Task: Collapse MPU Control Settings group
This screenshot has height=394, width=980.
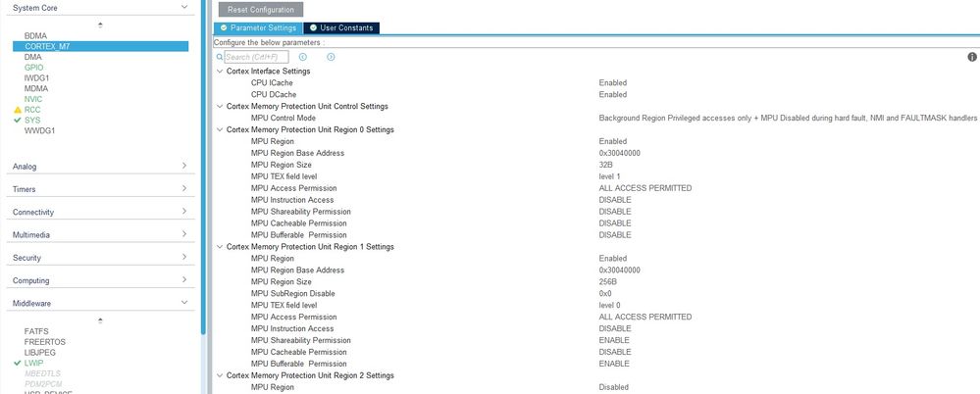Action: 220,106
